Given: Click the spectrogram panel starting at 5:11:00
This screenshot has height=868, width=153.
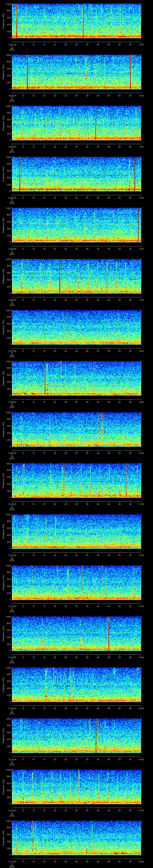Looking at the screenshot, I should (x=77, y=531).
